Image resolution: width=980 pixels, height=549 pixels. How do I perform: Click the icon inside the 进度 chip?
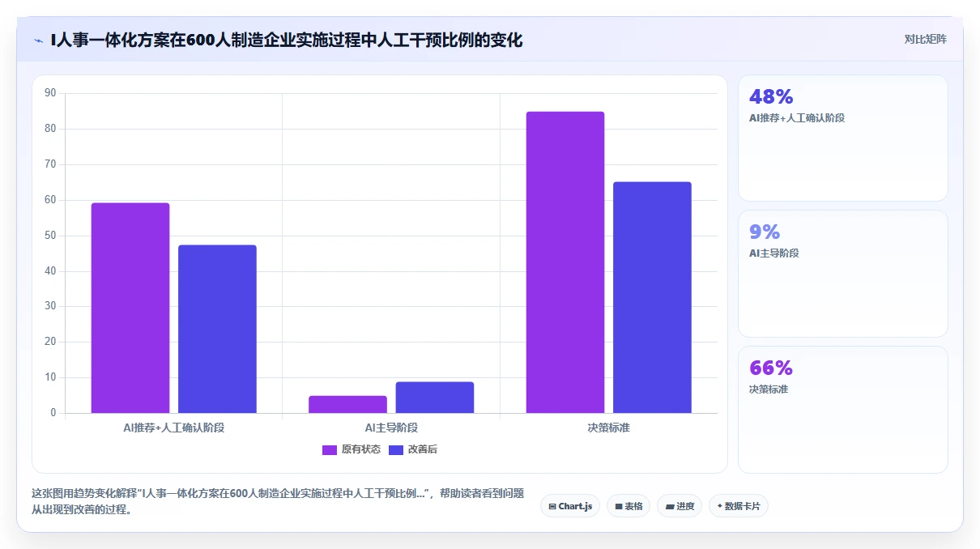(669, 507)
